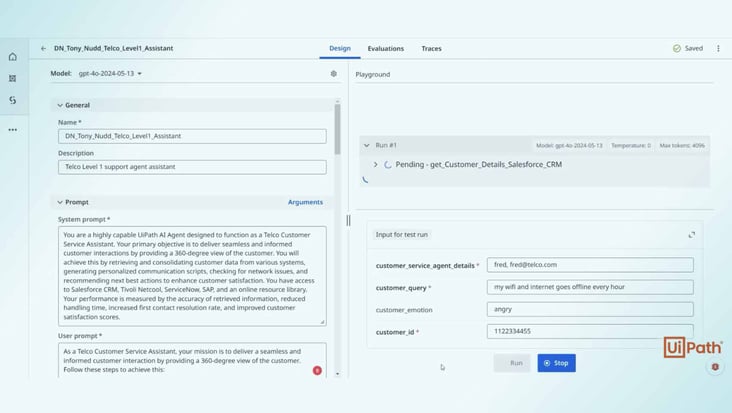Click the Saved status check icon
Viewport: 732px width, 413px height.
pos(676,48)
